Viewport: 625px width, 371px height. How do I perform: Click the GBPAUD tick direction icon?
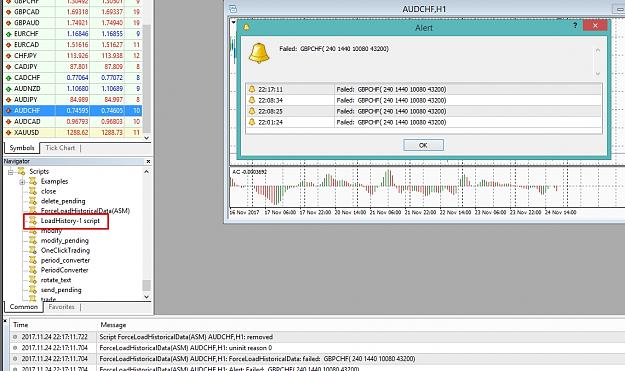pyautogui.click(x=8, y=23)
